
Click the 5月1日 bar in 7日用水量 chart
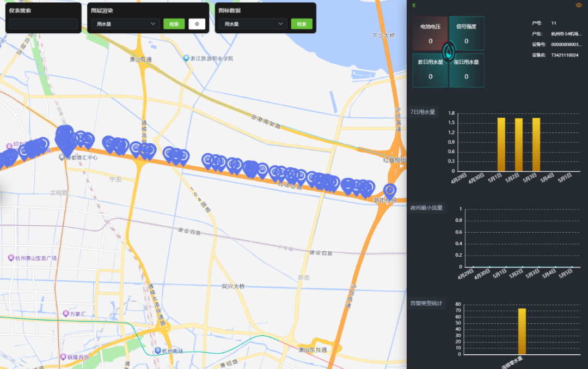click(501, 144)
